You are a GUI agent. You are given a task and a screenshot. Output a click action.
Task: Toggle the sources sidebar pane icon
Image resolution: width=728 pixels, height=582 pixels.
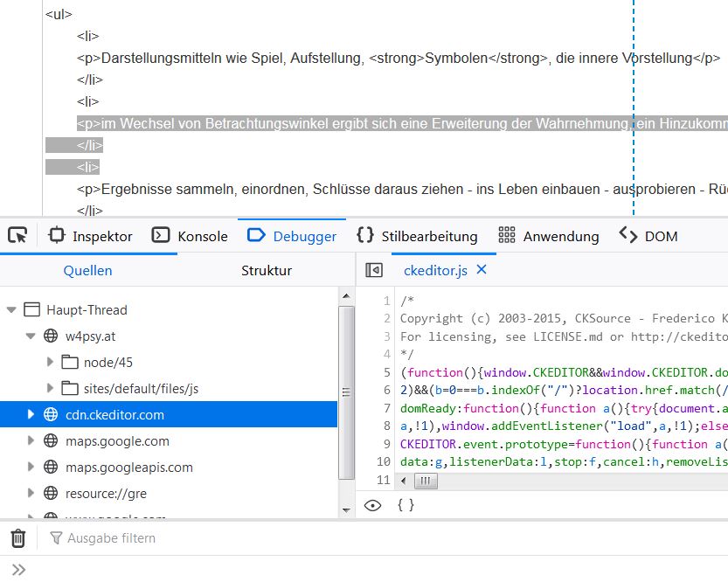coord(374,271)
